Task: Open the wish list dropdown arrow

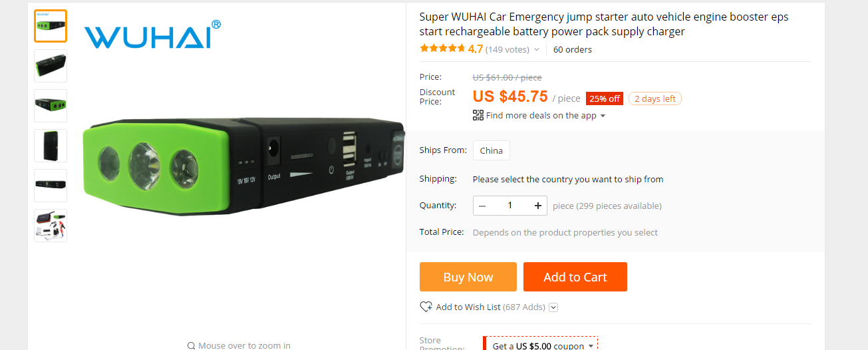Action: tap(553, 307)
